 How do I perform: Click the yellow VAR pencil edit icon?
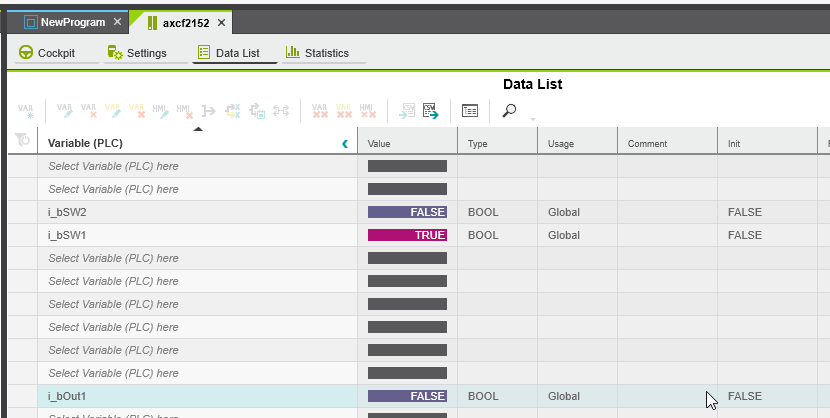tap(113, 111)
